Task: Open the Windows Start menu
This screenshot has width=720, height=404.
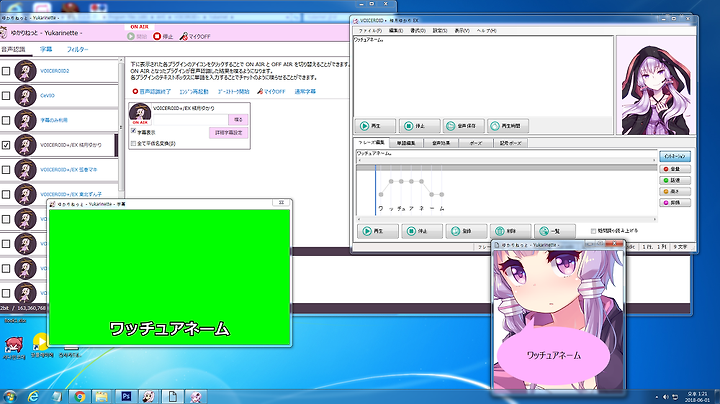Action: 10,396
